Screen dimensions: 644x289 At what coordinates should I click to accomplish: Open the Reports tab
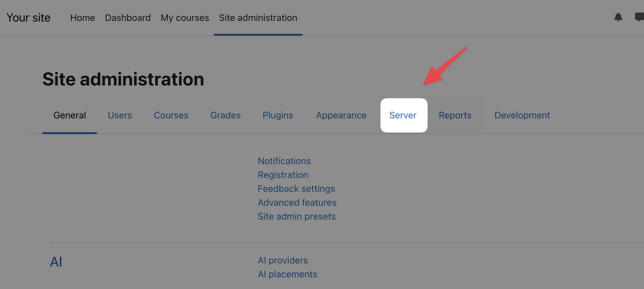pos(455,115)
